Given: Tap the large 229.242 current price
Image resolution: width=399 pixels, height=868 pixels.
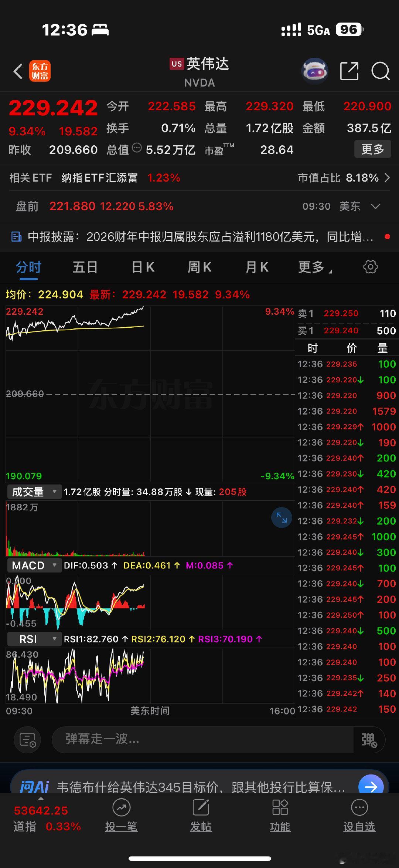Looking at the screenshot, I should click(53, 108).
